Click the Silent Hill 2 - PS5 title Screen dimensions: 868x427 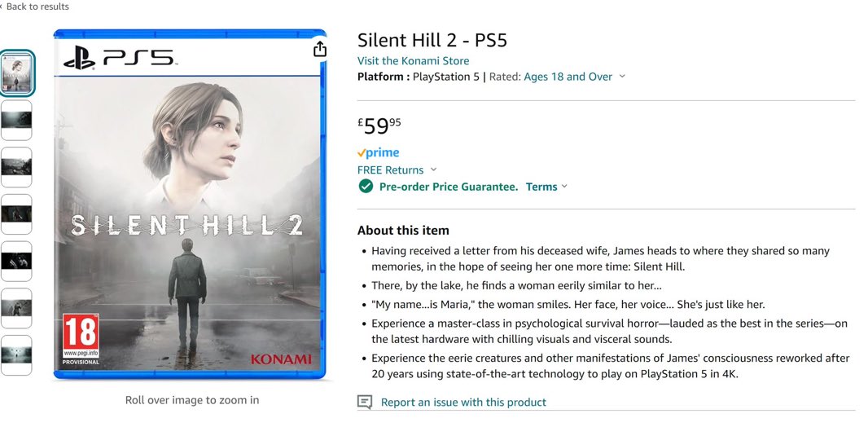click(x=432, y=40)
